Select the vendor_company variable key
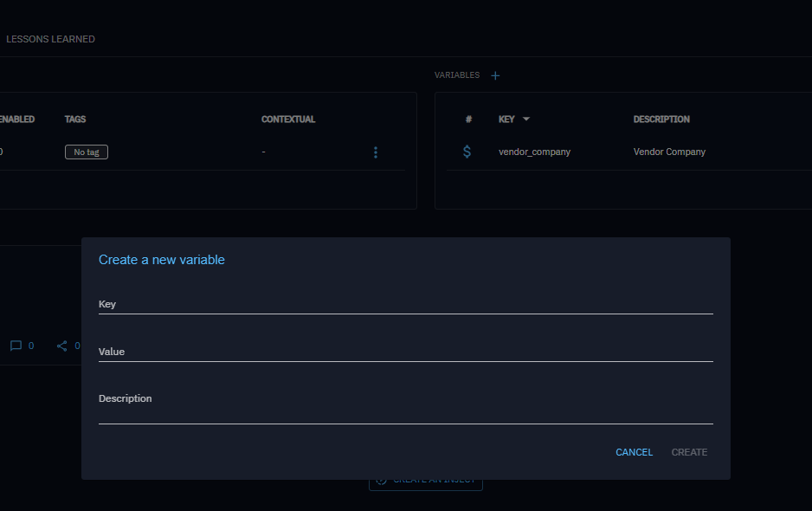Screen dimensions: 812x511 click(534, 152)
